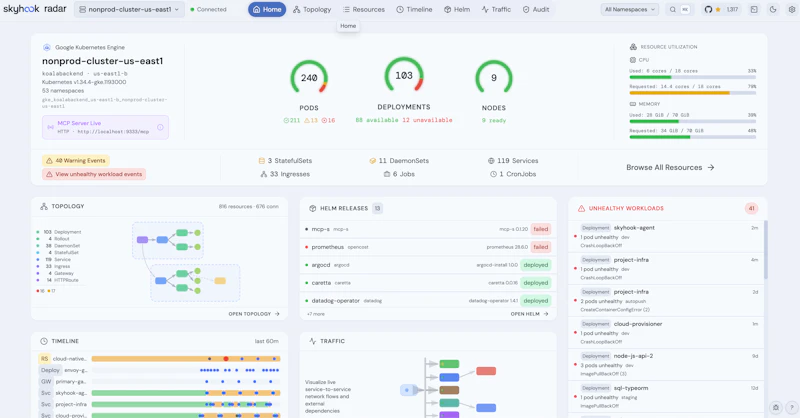800x418 pixels.
Task: Open settings via the gear icon
Action: [792, 9]
